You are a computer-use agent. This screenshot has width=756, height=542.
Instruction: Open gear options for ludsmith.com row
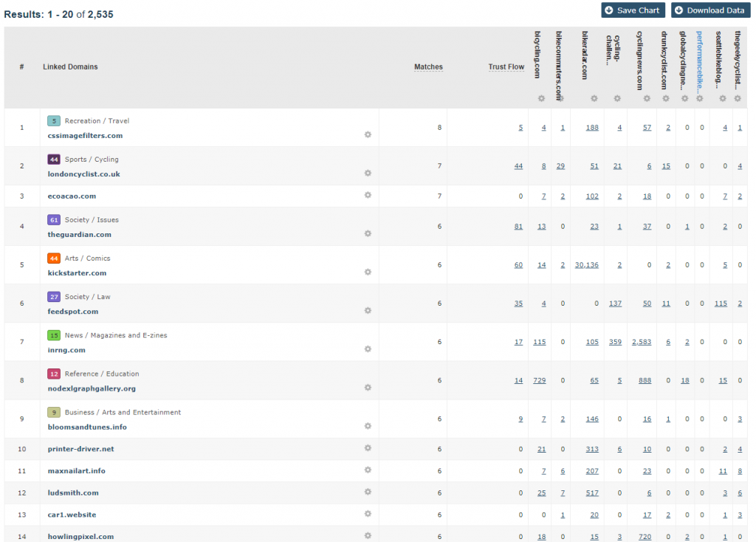tap(368, 492)
